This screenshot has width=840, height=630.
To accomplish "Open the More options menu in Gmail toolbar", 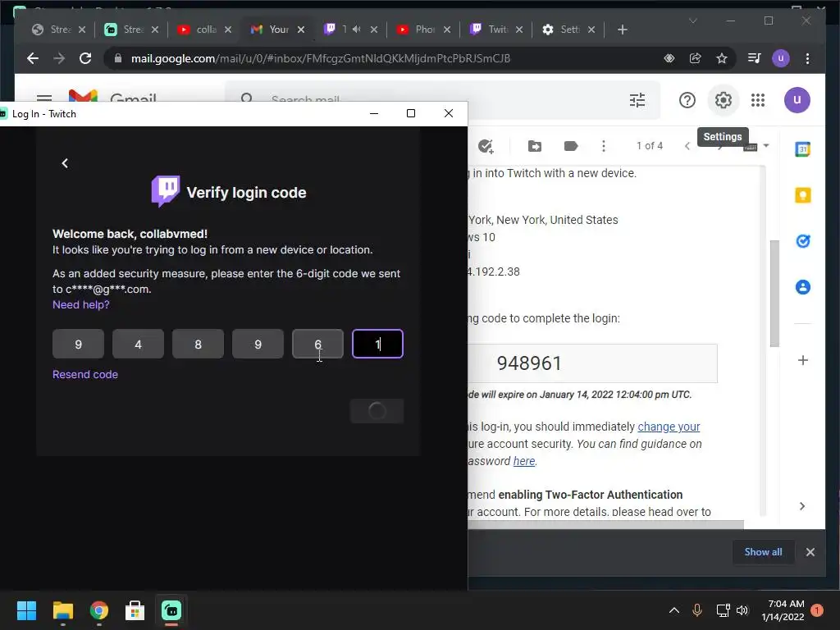I will tap(604, 146).
